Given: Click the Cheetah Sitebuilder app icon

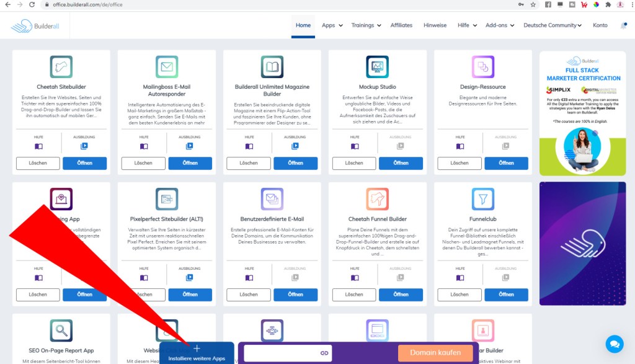Looking at the screenshot, I should click(61, 66).
